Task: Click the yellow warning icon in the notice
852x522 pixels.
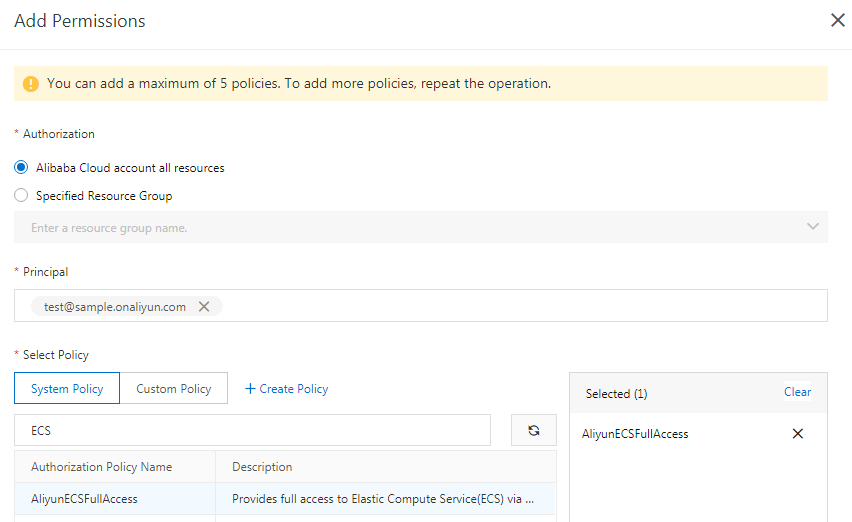Action: [x=30, y=84]
